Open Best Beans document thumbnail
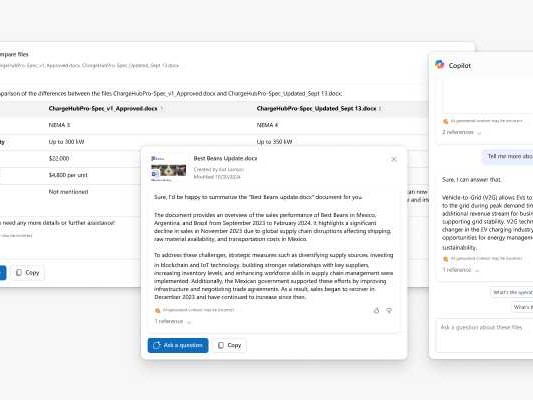Viewport: 533px width, 400px height. click(x=169, y=168)
